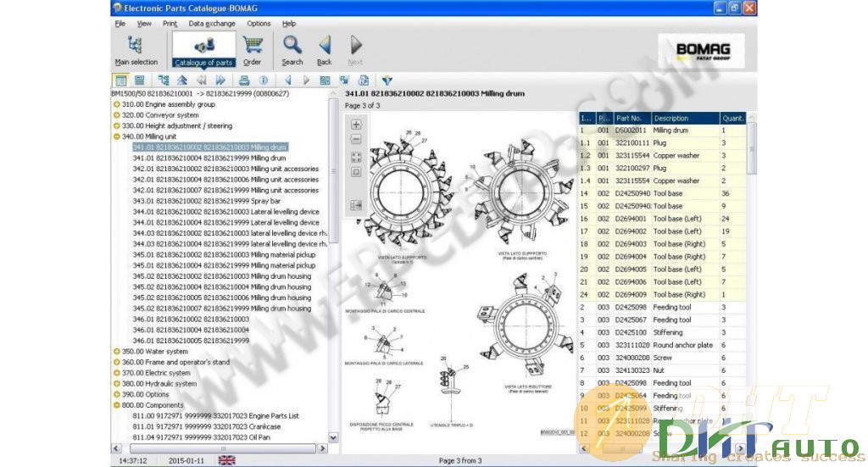
Task: Go Back with the blue arrow
Action: point(325,50)
